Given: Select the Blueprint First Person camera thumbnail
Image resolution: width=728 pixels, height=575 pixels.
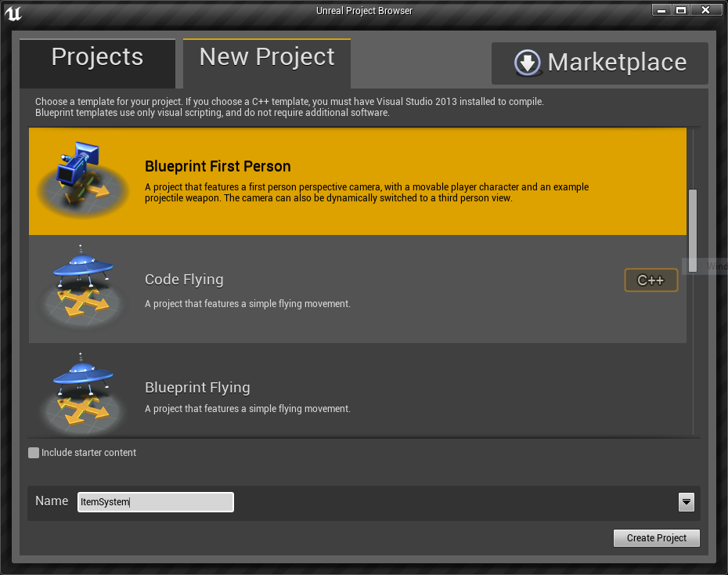Looking at the screenshot, I should (x=83, y=179).
